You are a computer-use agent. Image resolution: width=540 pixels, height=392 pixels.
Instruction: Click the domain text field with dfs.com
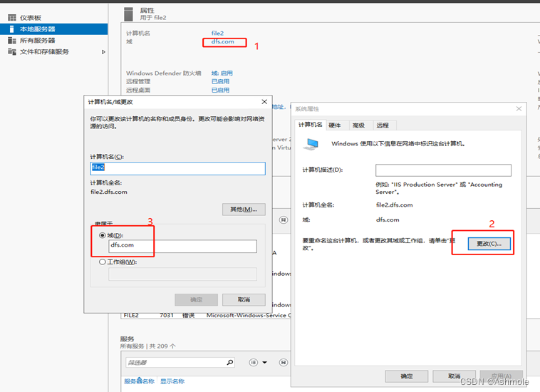(182, 246)
